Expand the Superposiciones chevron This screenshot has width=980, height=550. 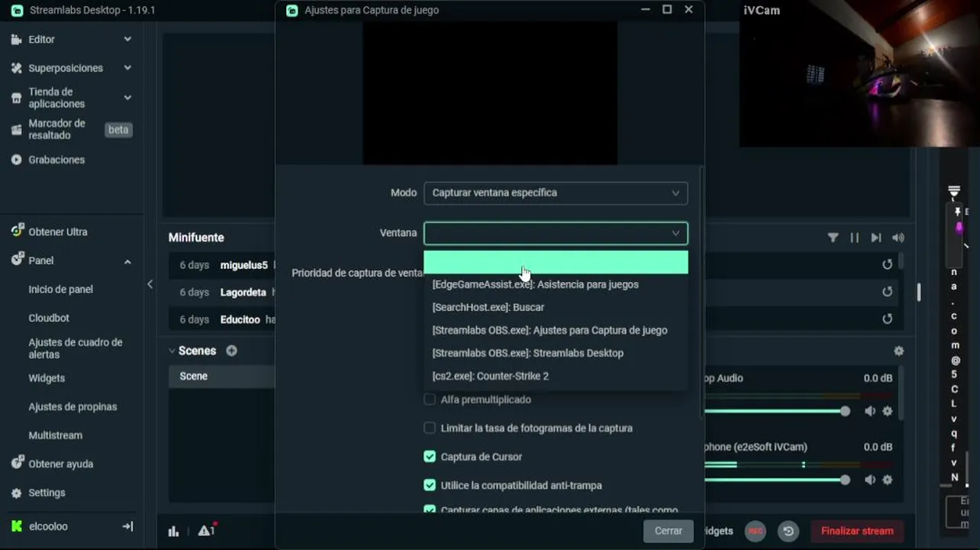coord(127,68)
